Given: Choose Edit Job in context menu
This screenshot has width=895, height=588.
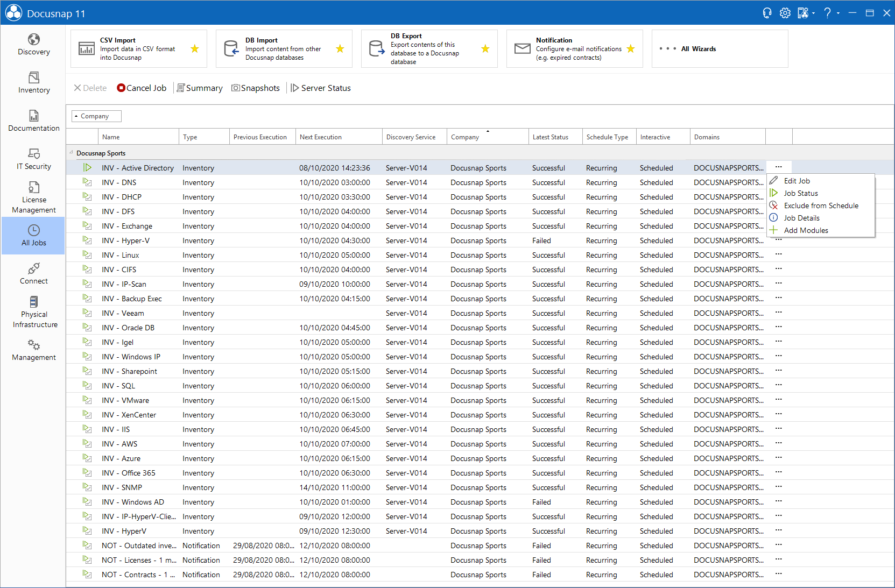Looking at the screenshot, I should click(x=821, y=181).
